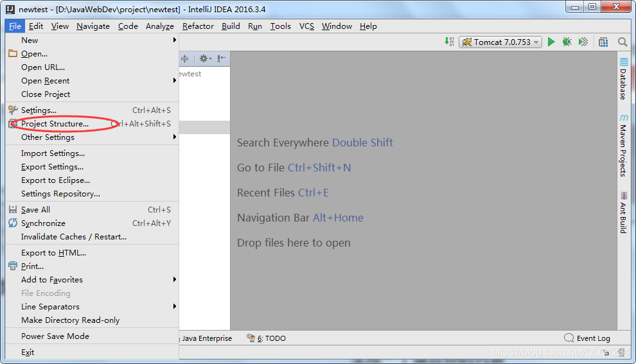Select Import Settings...

[93, 153]
